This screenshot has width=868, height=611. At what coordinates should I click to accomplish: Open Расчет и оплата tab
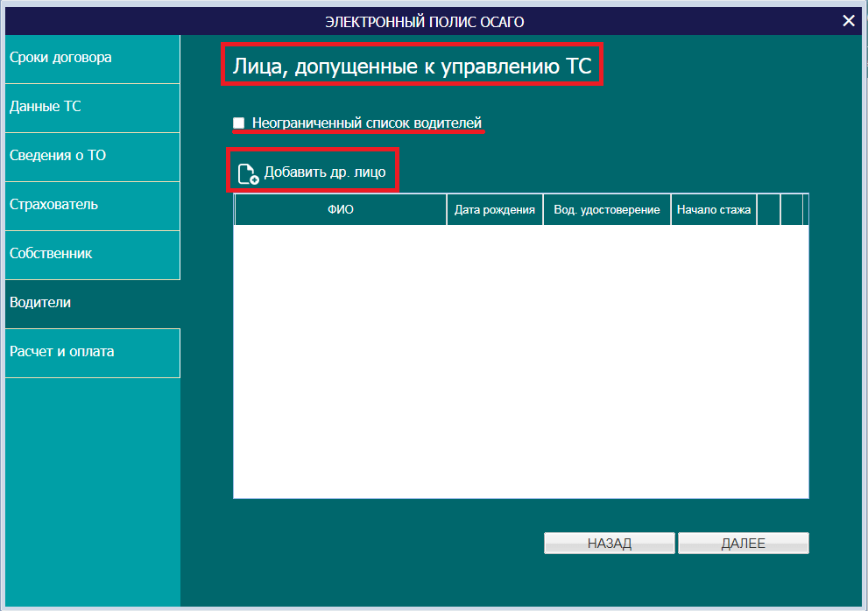pyautogui.click(x=93, y=353)
